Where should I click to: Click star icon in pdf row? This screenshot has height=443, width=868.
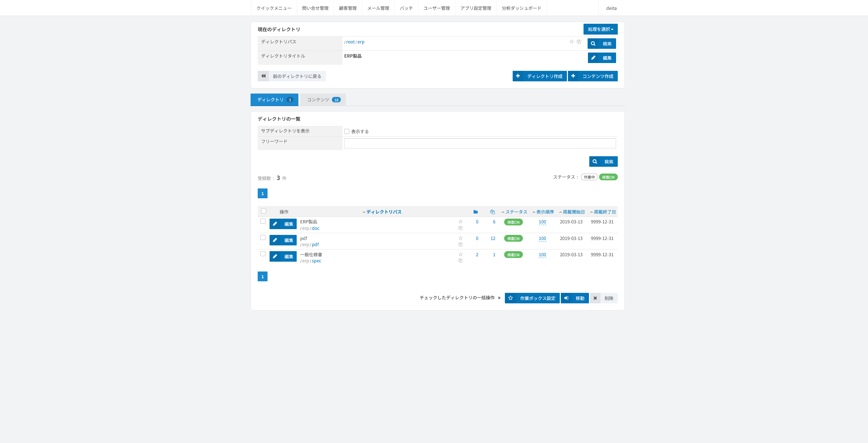coord(460,238)
